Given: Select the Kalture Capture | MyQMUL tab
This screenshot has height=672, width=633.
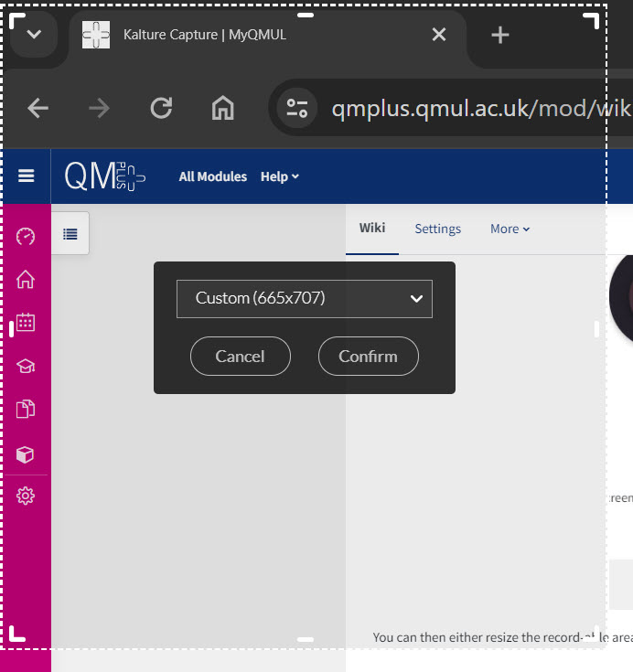Looking at the screenshot, I should 268,37.
